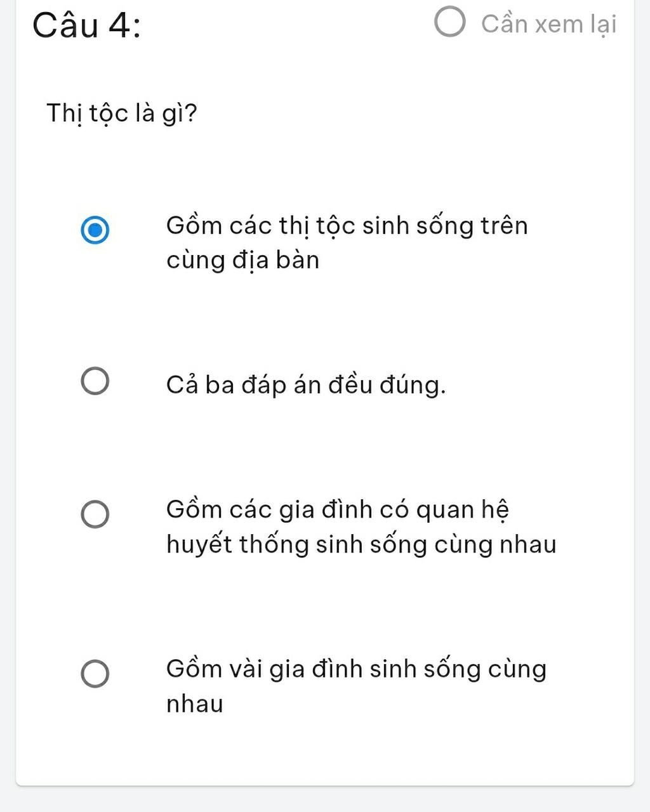The width and height of the screenshot is (650, 812).
Task: Click the "Câu 4:" heading
Action: [87, 26]
